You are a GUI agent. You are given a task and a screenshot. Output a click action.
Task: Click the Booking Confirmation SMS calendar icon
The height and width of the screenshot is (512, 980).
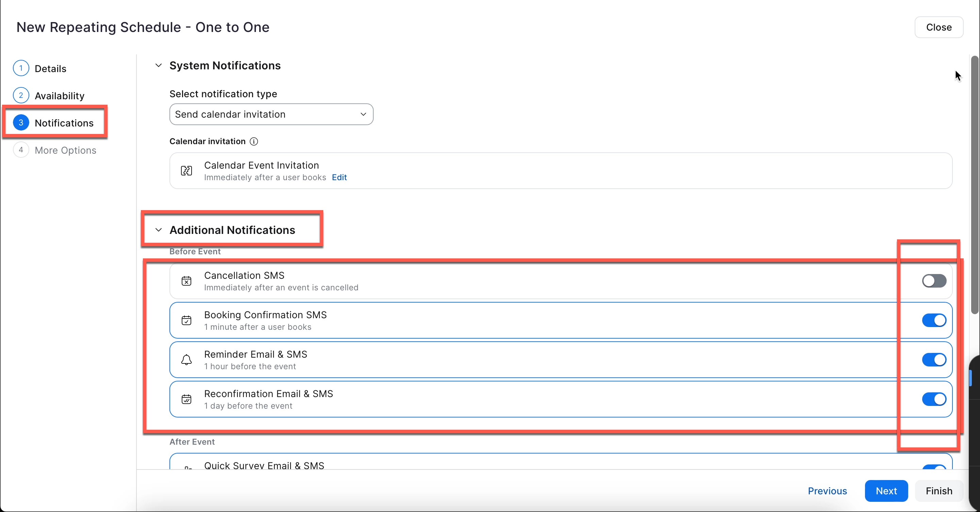pos(186,321)
